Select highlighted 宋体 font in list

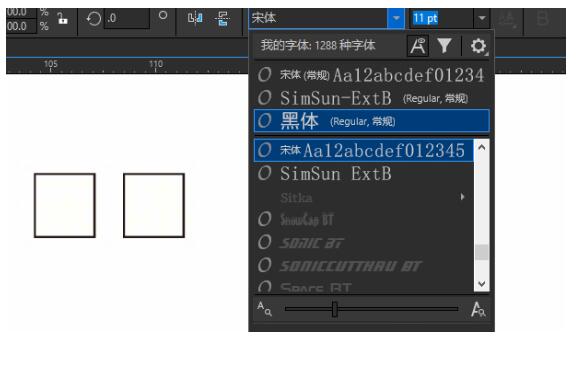tap(364, 150)
